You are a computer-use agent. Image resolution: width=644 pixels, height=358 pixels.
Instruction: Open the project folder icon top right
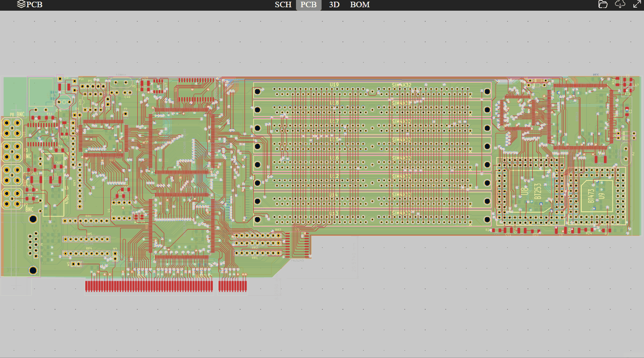point(602,5)
